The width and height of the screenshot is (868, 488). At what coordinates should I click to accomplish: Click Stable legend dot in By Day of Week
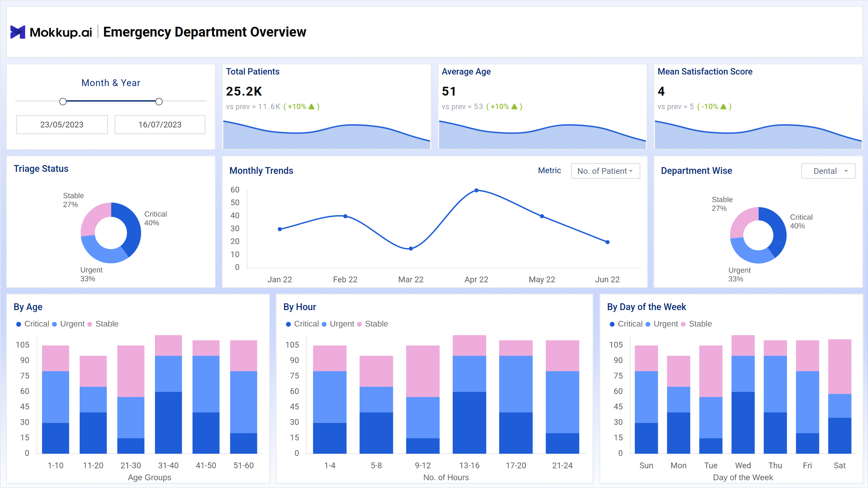[683, 324]
